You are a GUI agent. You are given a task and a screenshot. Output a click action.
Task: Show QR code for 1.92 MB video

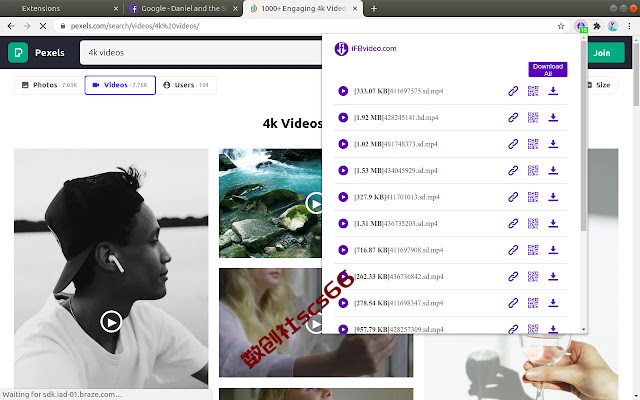(533, 118)
